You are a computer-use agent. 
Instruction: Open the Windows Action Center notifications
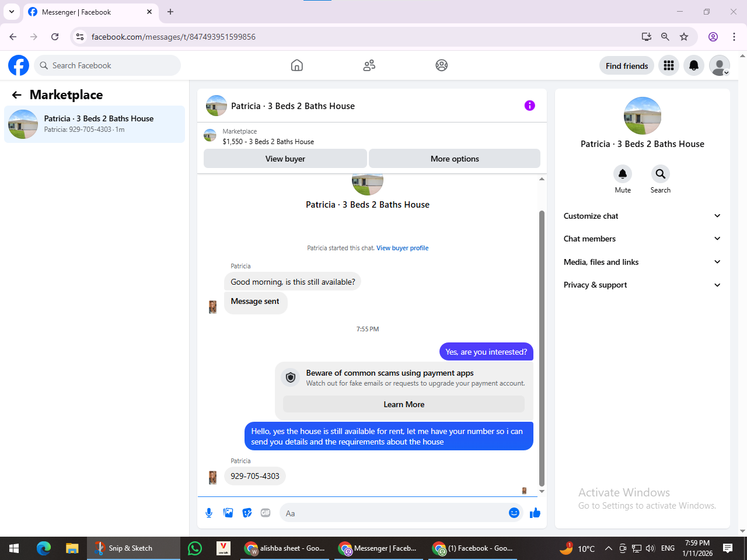728,548
